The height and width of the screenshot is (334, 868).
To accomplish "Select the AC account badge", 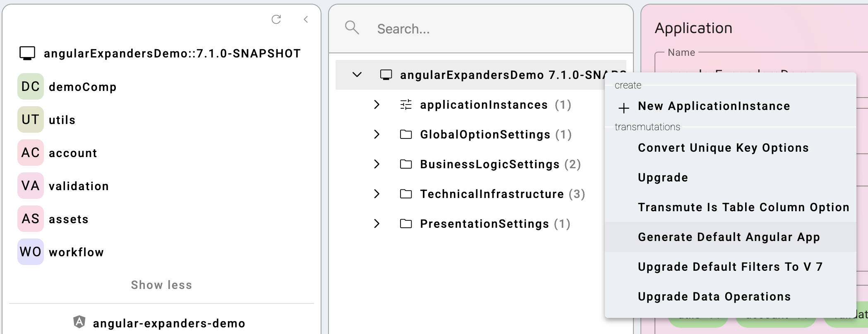I will [x=31, y=153].
